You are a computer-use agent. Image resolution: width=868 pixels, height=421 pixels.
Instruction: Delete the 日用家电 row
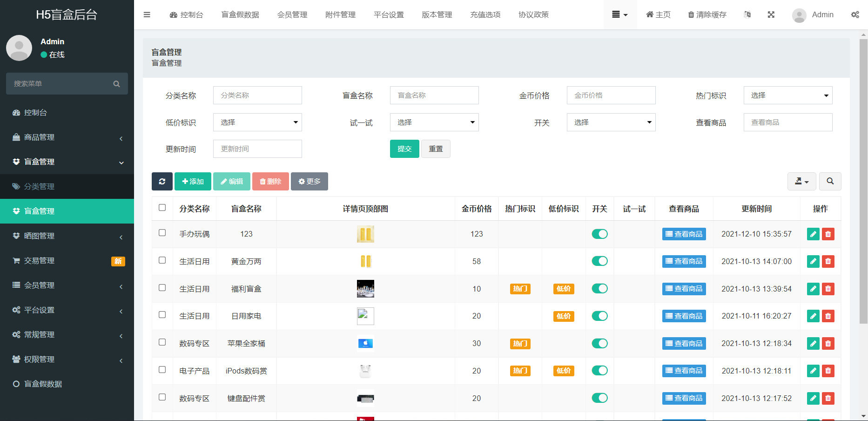(828, 316)
